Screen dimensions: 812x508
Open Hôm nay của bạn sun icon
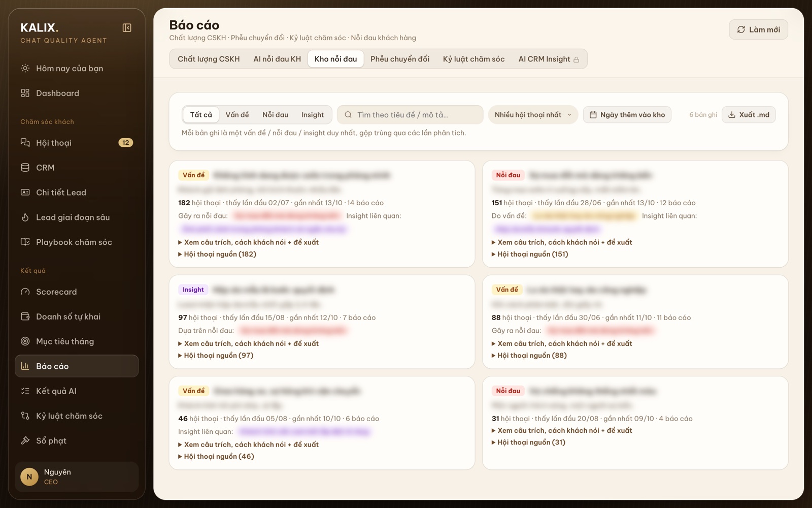point(25,68)
